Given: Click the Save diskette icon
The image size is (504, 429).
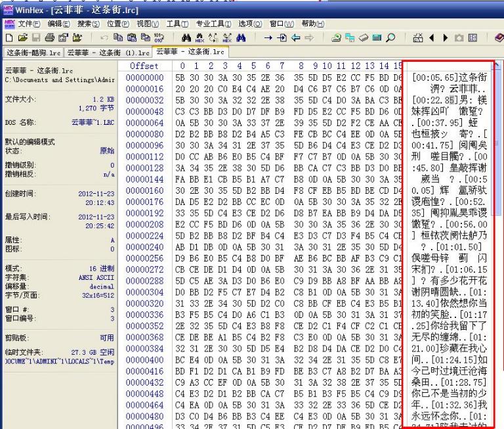Looking at the screenshot, I should pos(36,38).
